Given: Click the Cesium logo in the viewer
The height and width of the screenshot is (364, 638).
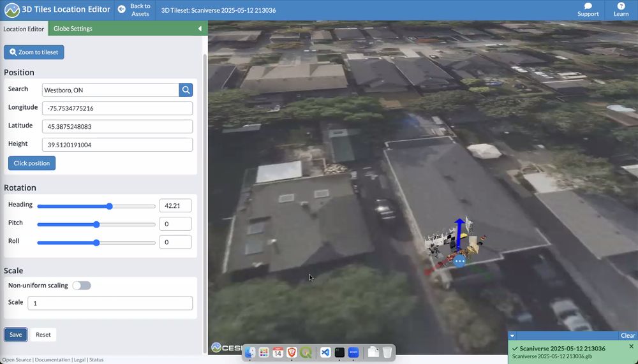Looking at the screenshot, I should click(226, 347).
